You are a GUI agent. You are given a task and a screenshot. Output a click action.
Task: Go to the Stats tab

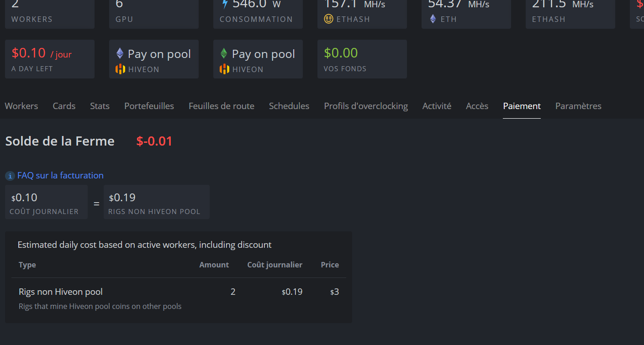100,106
